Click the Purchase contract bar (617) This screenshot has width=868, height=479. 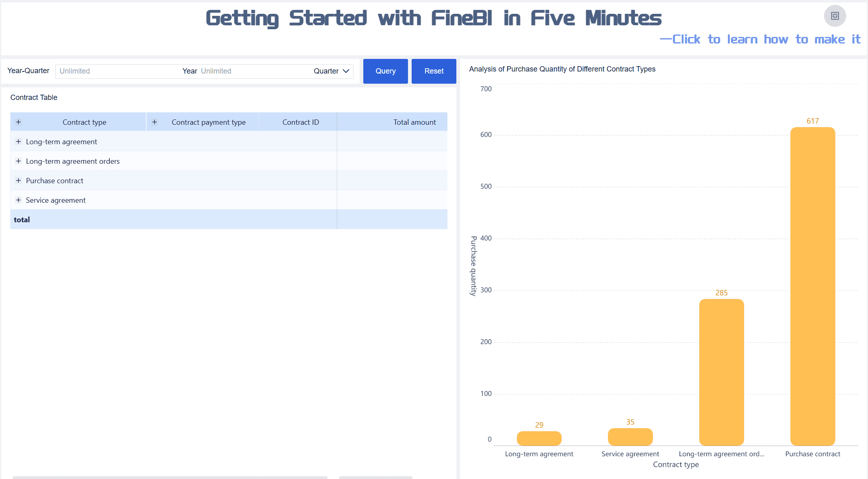(812, 286)
